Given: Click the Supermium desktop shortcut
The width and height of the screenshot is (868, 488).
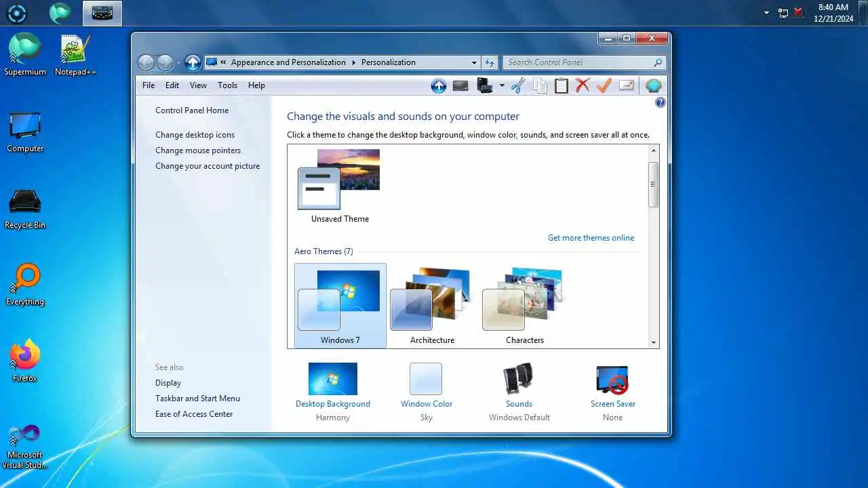Looking at the screenshot, I should tap(25, 55).
